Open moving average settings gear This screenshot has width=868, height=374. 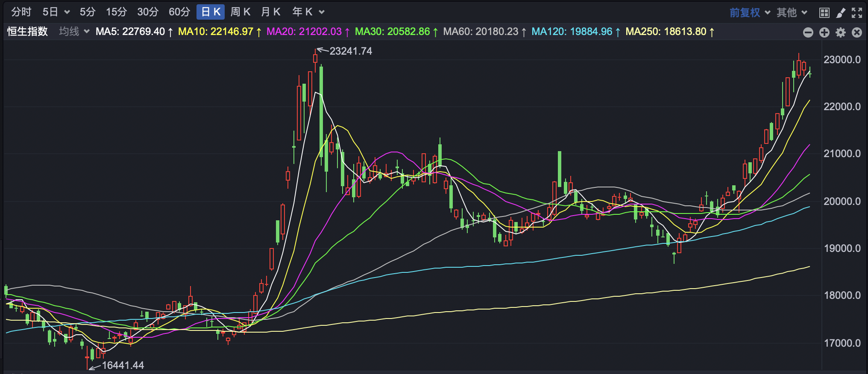pos(841,32)
